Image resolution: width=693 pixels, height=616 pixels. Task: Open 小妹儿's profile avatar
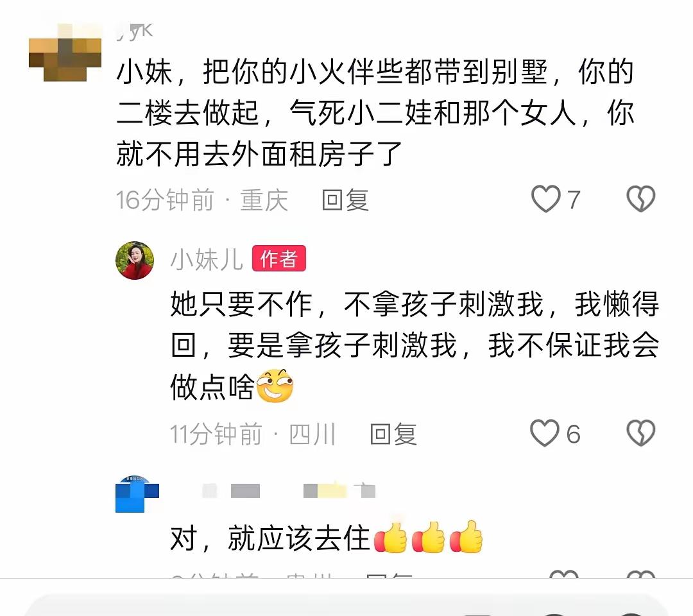pos(135,261)
